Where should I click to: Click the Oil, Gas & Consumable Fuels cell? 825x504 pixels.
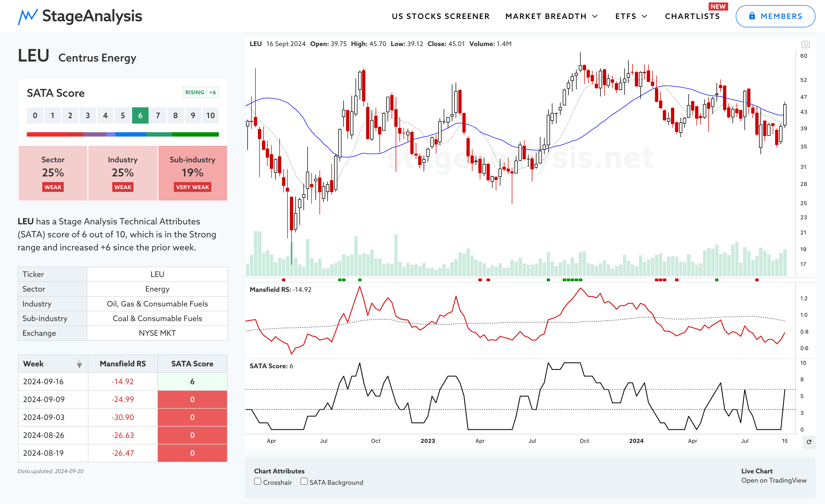[157, 304]
